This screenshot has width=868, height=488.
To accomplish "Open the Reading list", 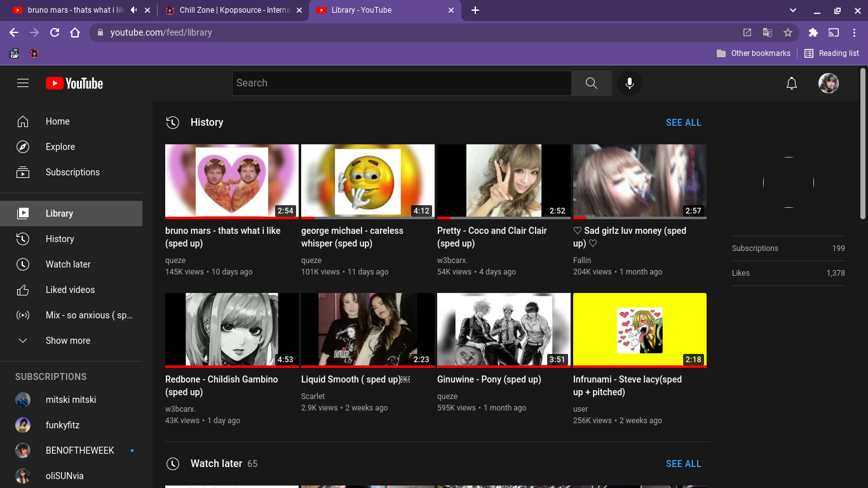I will click(832, 53).
